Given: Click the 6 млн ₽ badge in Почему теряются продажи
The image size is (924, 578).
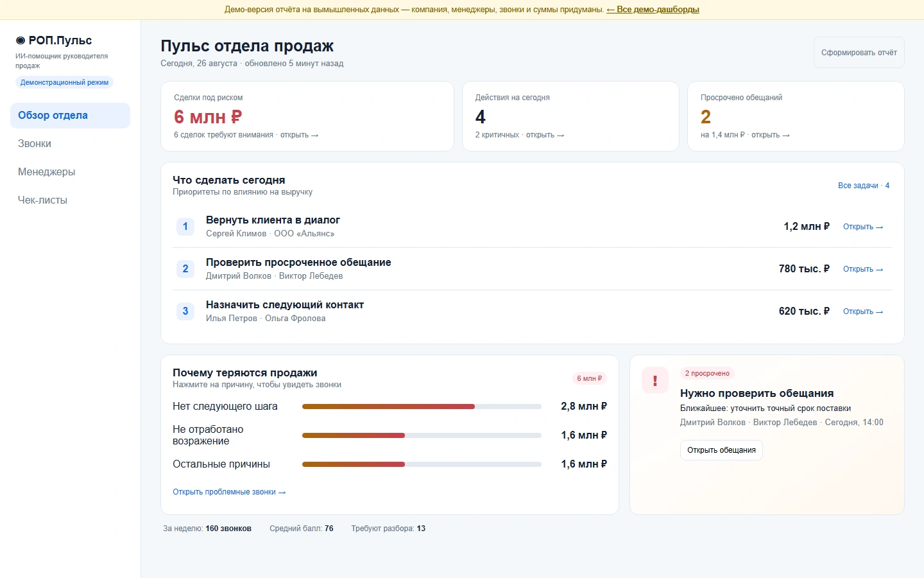Looking at the screenshot, I should click(589, 378).
